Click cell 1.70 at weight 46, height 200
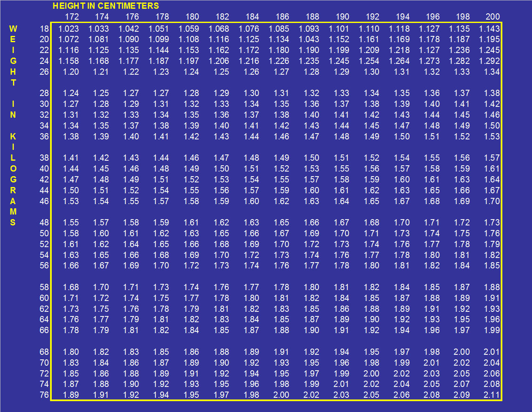Viewport: 532px width, 412px height. tap(492, 201)
